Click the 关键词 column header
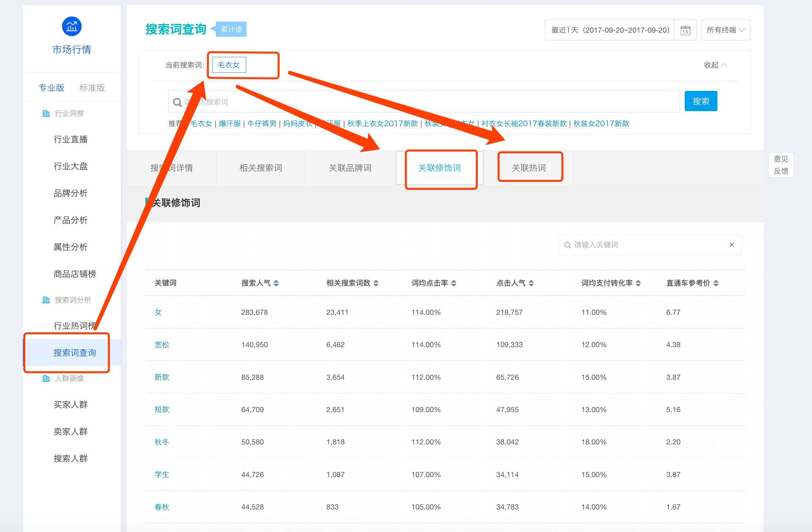812x532 pixels. [x=166, y=283]
